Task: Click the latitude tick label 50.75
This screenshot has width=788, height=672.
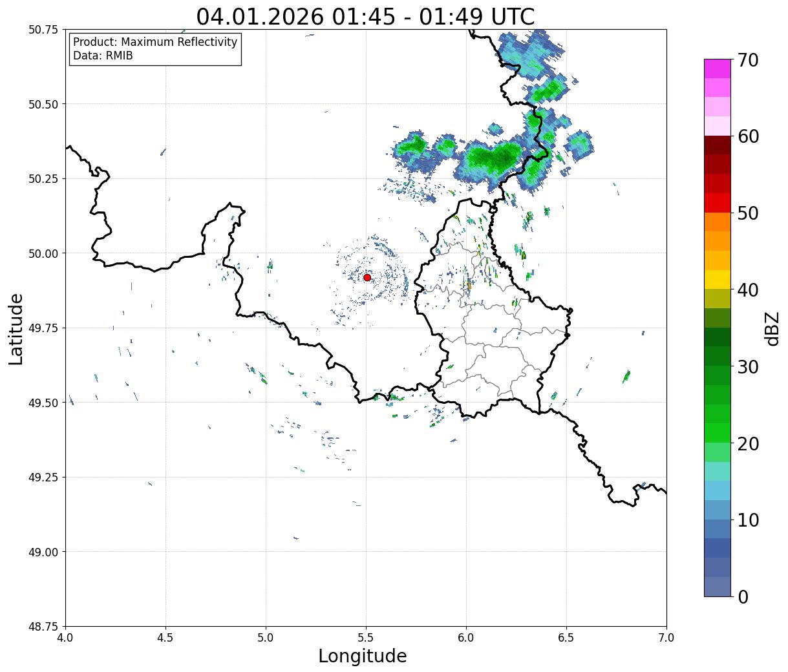Action: [x=43, y=30]
